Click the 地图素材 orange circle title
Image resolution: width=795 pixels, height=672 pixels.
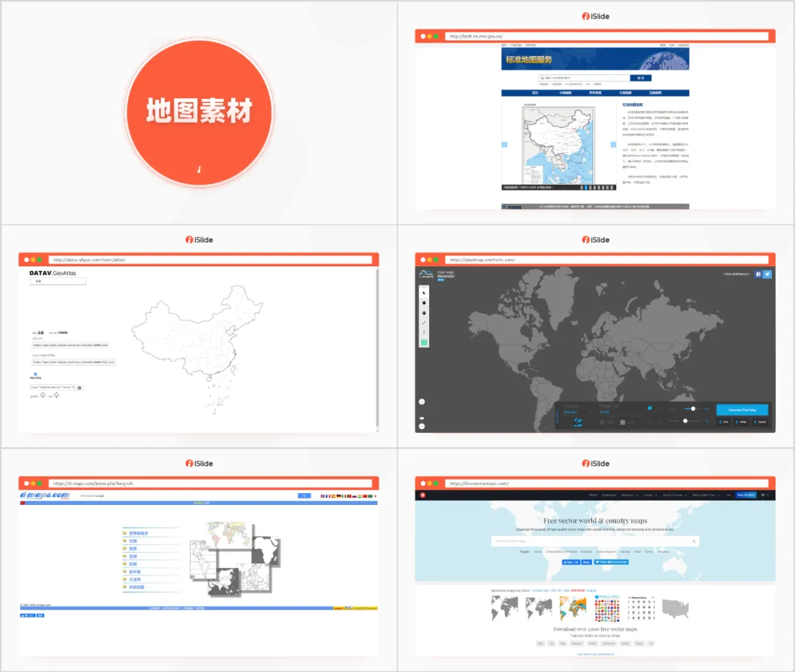tap(199, 111)
